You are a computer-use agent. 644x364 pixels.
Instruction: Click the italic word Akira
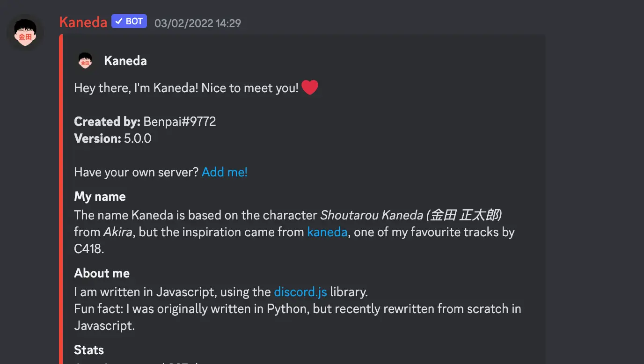(x=117, y=232)
